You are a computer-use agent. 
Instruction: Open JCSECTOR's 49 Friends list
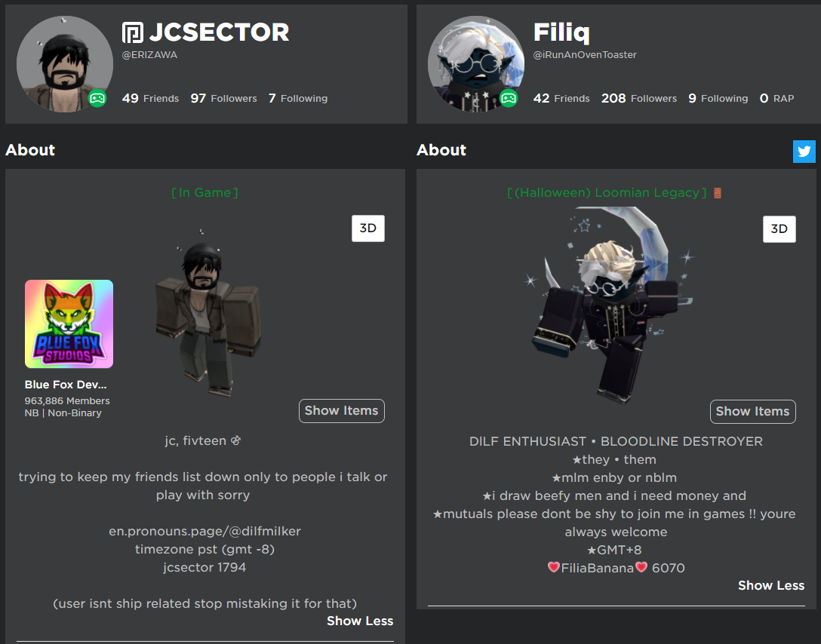click(150, 98)
